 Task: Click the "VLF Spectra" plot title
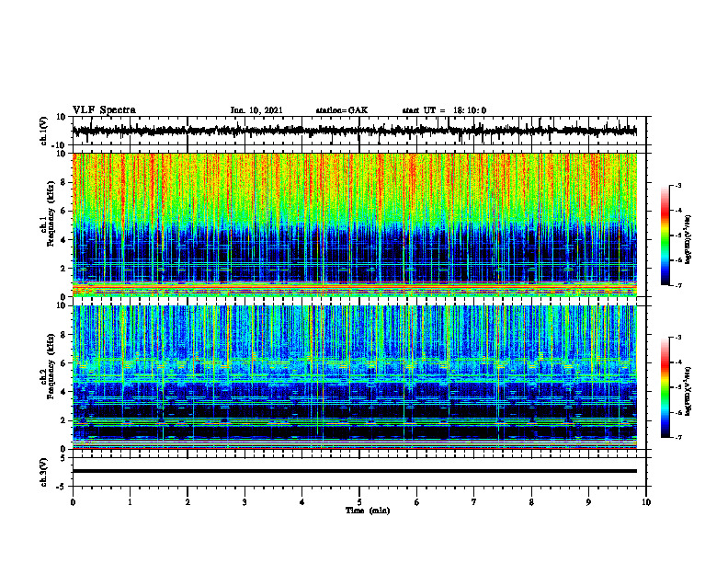coord(105,110)
